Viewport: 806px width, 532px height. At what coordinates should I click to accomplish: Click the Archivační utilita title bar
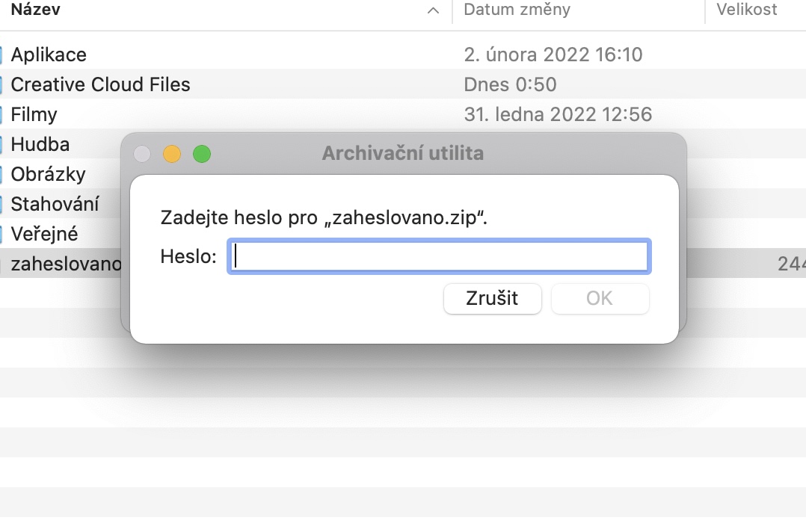click(403, 154)
